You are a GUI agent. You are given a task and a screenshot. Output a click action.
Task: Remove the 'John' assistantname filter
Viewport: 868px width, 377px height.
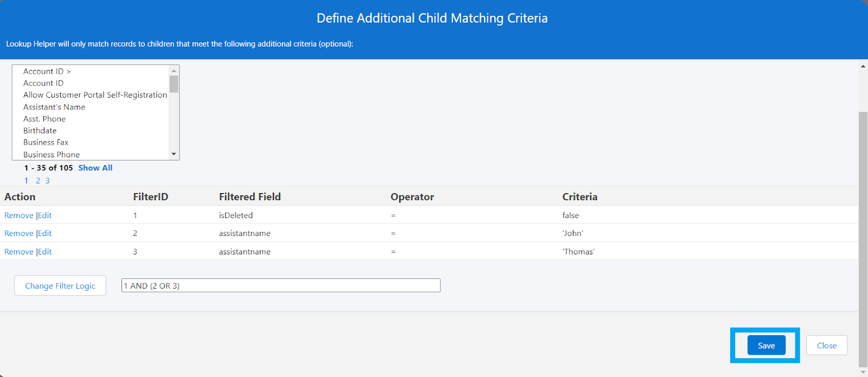click(x=19, y=233)
